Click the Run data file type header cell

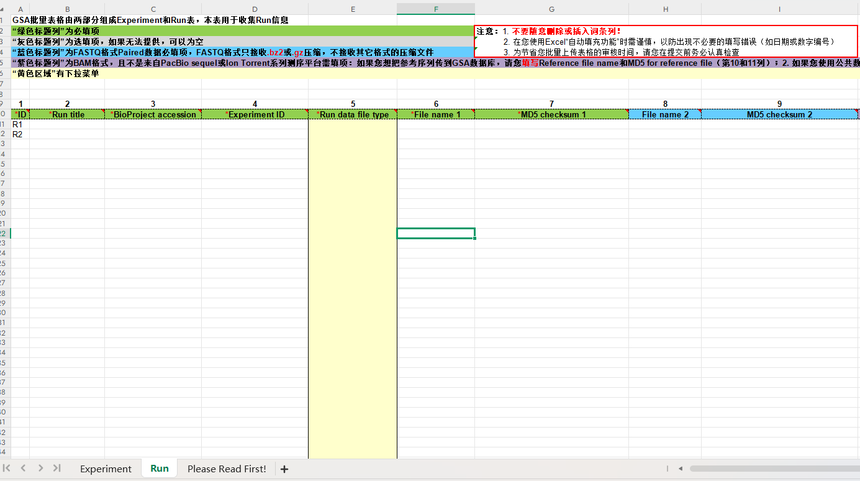[x=352, y=115]
